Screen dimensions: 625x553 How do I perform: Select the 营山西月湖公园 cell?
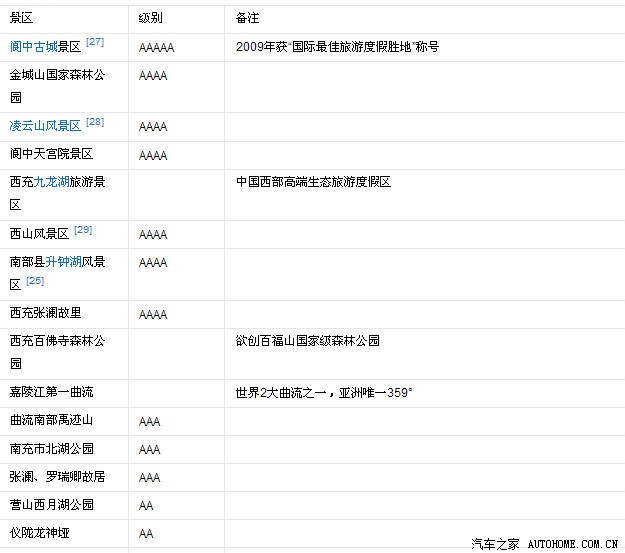(x=51, y=505)
